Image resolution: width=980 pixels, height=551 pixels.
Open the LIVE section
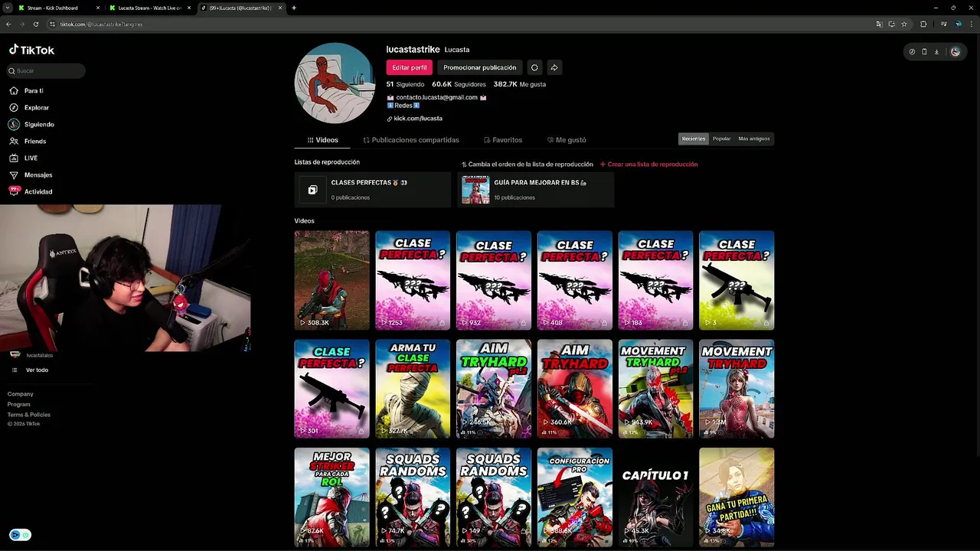point(23,158)
